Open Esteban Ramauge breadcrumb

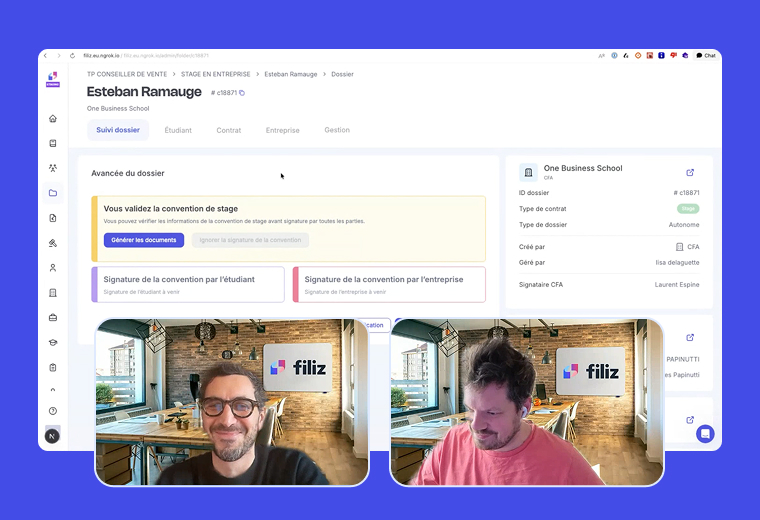tap(291, 74)
